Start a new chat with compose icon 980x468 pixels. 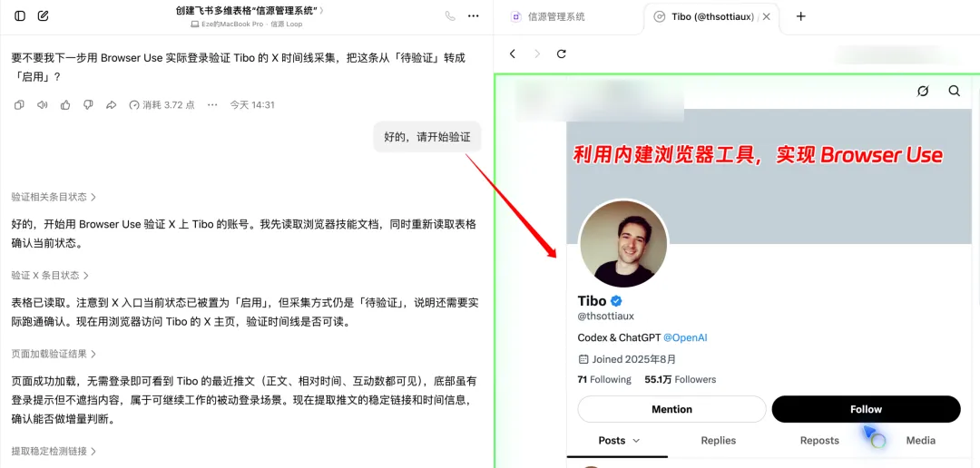tap(44, 16)
